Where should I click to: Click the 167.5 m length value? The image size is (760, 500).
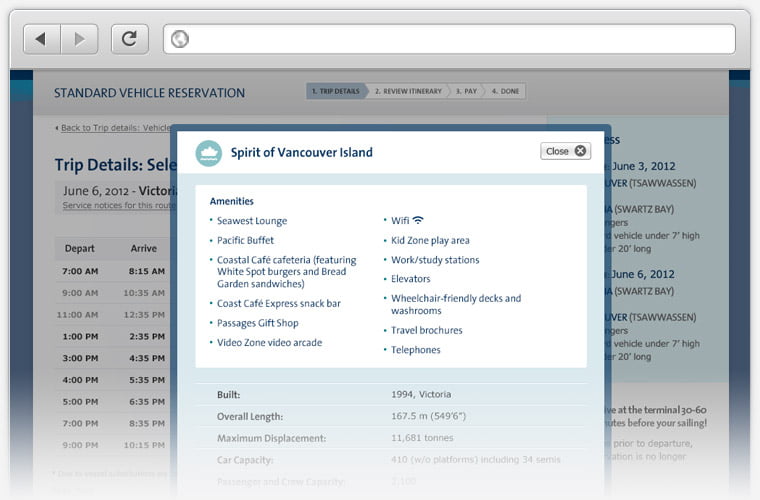428,416
